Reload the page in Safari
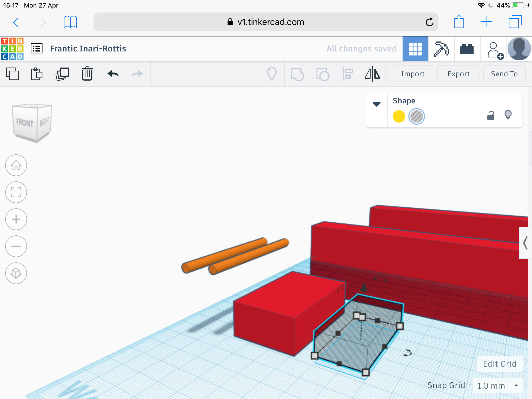Viewport: 532px width, 399px height. (x=430, y=22)
